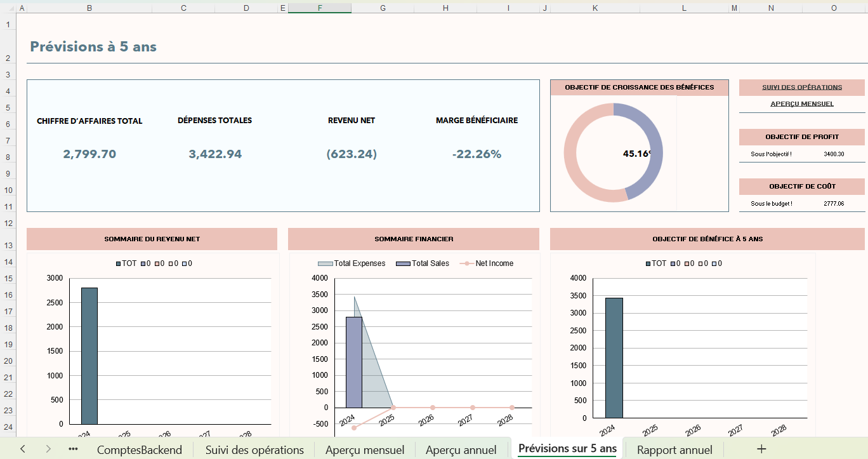Image resolution: width=868 pixels, height=459 pixels.
Task: Click the column F header
Action: pyautogui.click(x=319, y=9)
